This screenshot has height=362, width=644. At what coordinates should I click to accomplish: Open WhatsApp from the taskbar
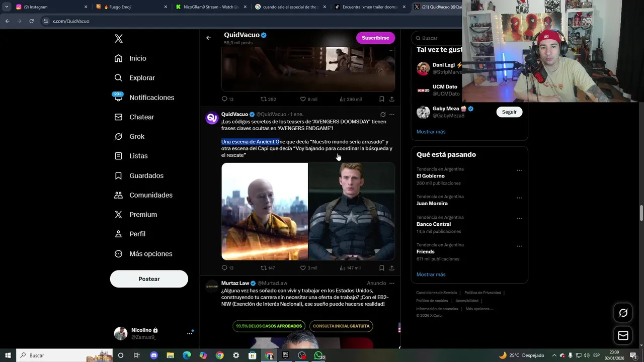318,355
